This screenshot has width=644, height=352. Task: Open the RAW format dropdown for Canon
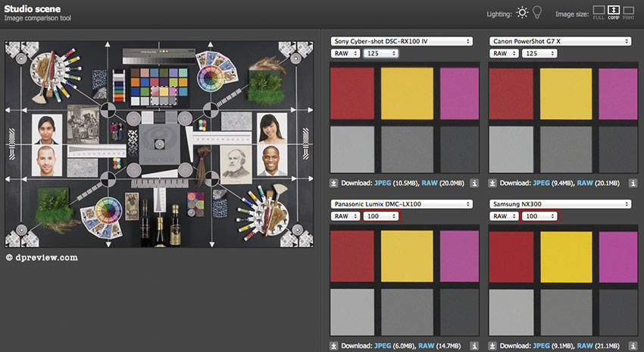pyautogui.click(x=504, y=53)
